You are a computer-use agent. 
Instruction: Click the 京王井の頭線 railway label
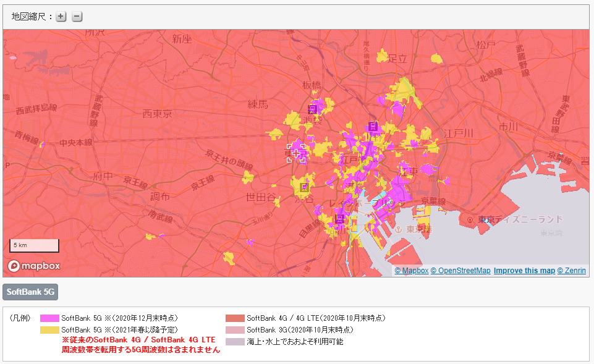click(229, 160)
